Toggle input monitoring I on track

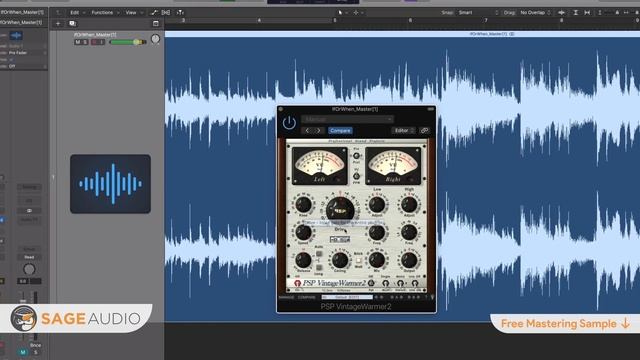(102, 42)
